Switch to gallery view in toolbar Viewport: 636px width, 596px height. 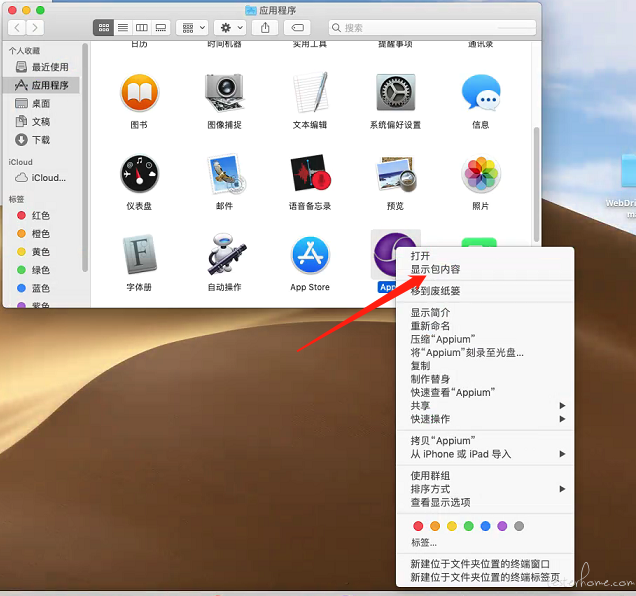[161, 28]
